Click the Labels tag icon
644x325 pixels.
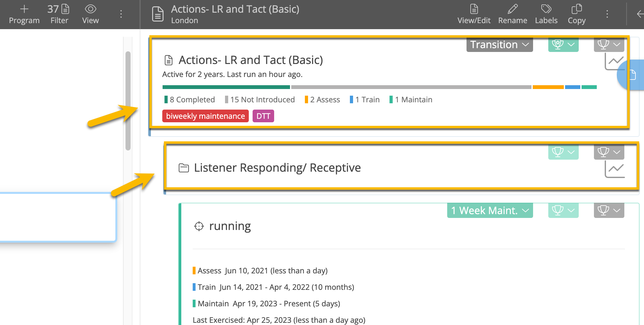pyautogui.click(x=546, y=14)
